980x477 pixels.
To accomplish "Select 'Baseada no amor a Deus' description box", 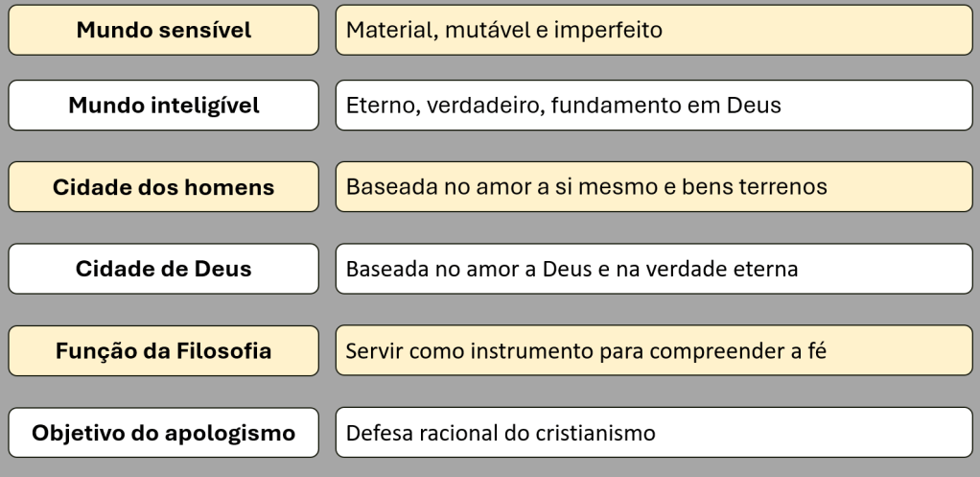I will tap(654, 269).
